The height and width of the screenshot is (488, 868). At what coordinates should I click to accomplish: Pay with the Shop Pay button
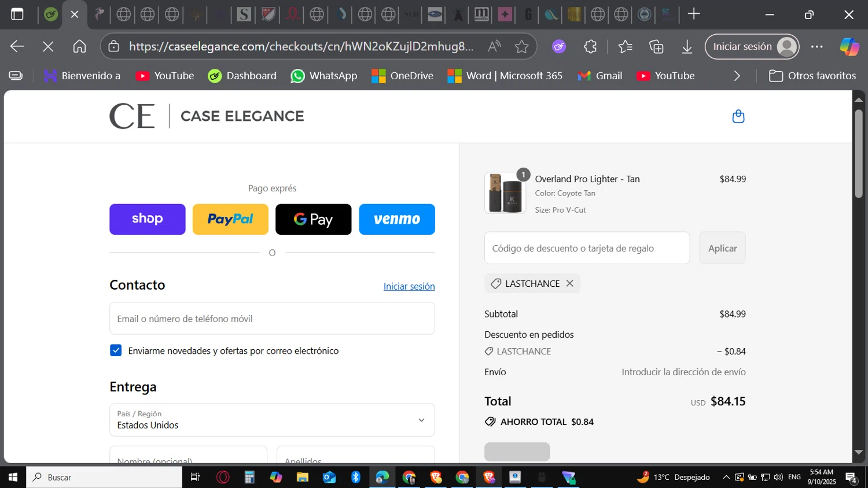click(148, 219)
